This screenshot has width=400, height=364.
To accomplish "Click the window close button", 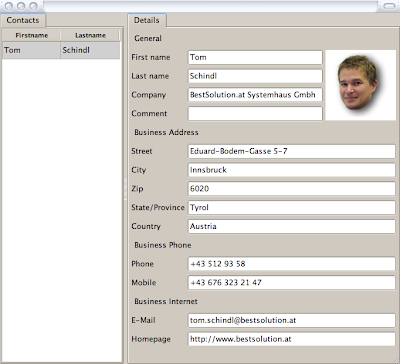I will pos(9,6).
